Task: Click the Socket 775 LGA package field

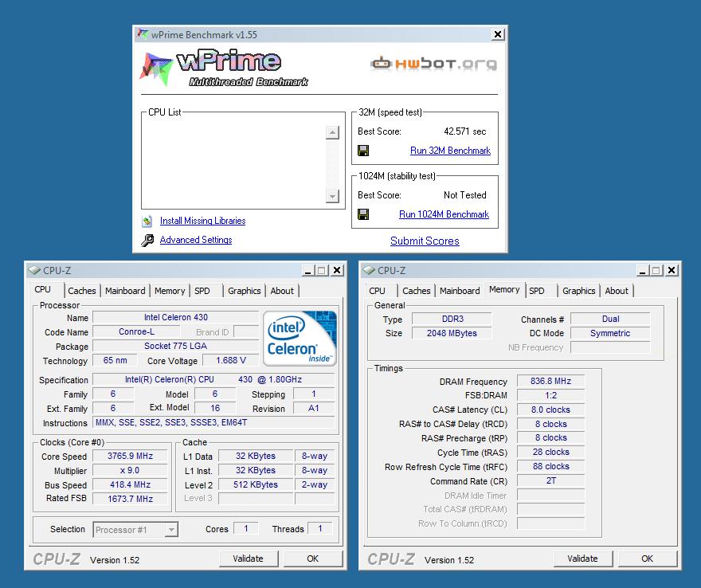Action: (176, 346)
